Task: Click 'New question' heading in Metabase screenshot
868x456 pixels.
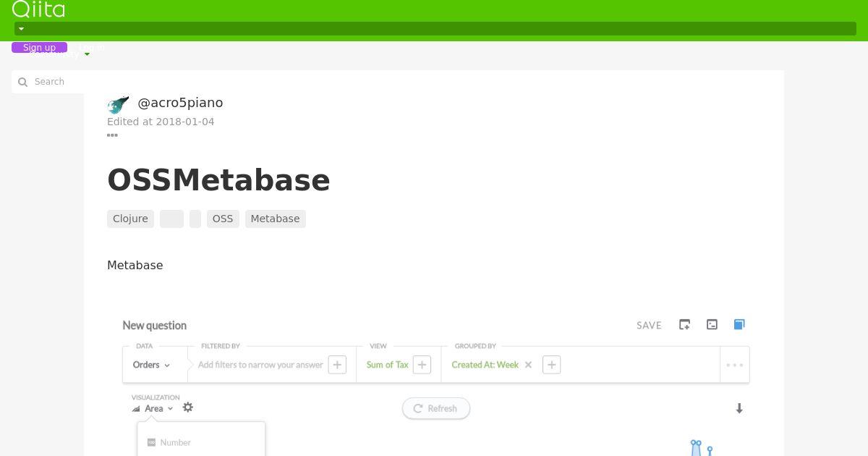Action: click(154, 325)
